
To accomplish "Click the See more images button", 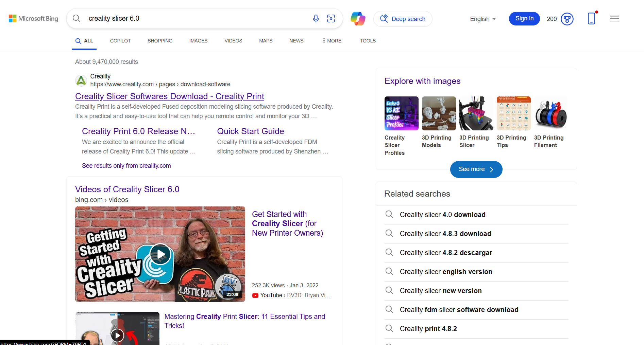I will [x=476, y=169].
